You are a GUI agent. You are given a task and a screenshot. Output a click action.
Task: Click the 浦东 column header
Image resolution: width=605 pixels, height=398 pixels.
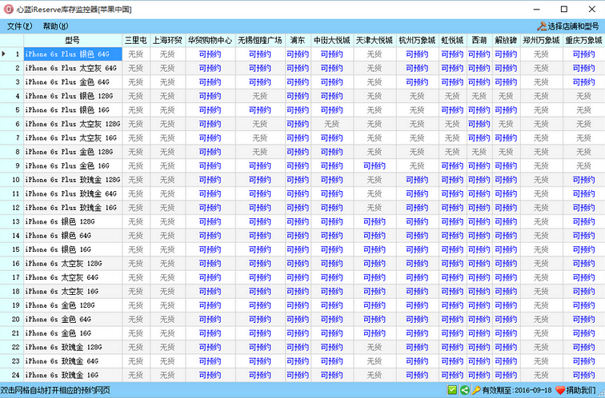pos(297,40)
